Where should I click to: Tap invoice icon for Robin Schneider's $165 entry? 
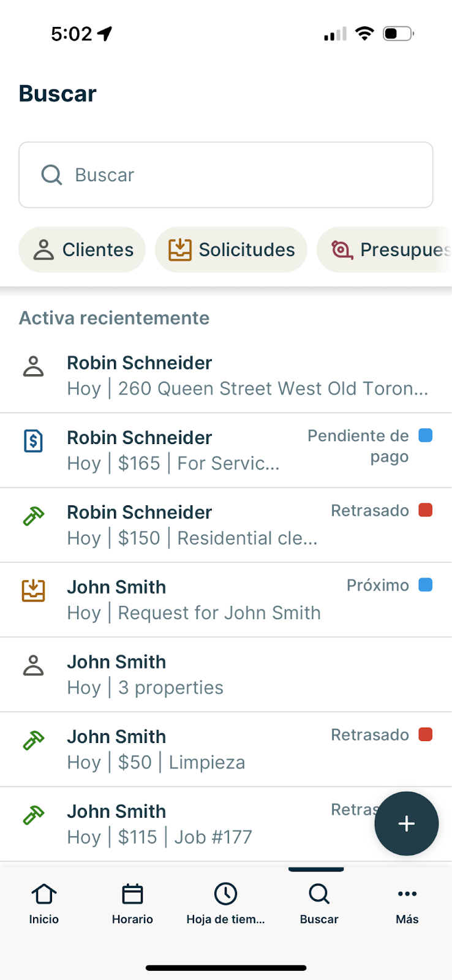coord(33,441)
